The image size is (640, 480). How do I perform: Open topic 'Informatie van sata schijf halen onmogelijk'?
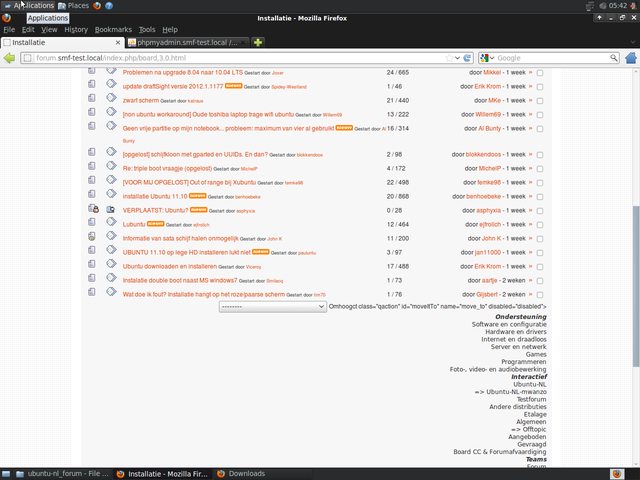coord(180,238)
